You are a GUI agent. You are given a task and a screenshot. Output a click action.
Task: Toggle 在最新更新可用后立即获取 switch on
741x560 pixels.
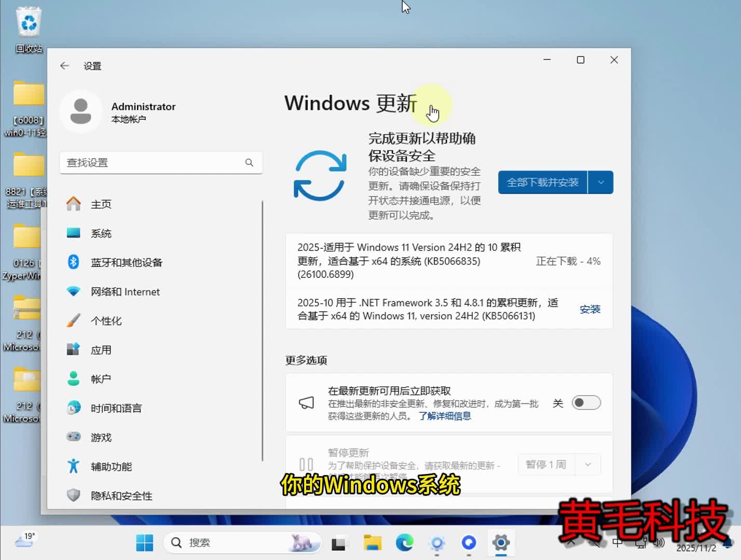(x=586, y=402)
